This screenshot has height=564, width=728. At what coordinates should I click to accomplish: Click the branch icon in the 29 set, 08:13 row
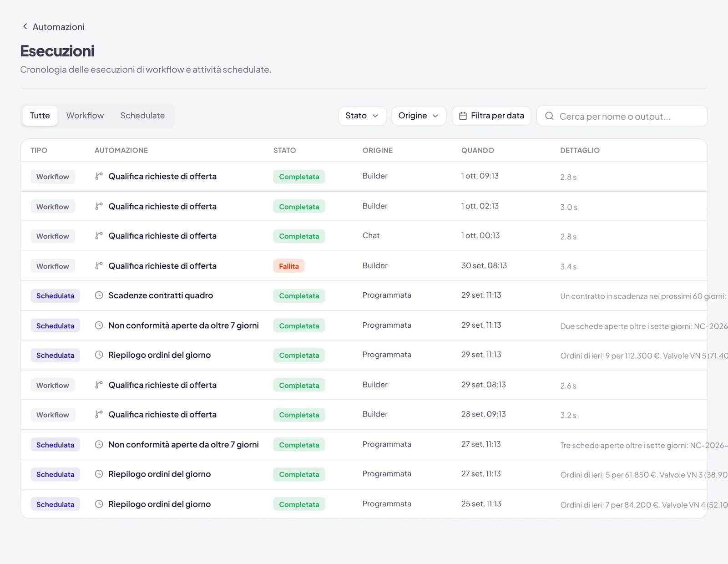point(99,385)
